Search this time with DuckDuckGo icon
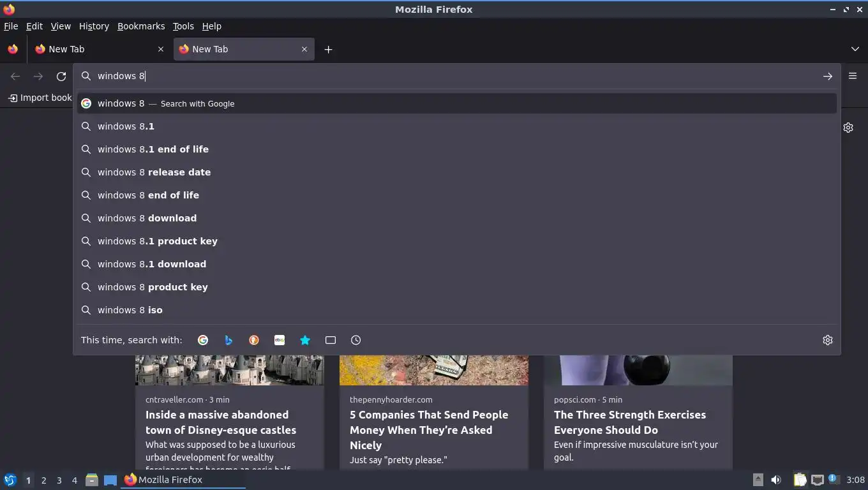 pyautogui.click(x=254, y=340)
